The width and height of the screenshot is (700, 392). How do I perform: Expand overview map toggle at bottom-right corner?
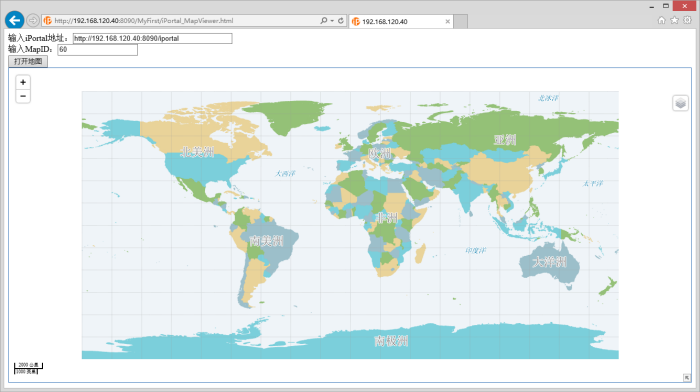(x=687, y=378)
